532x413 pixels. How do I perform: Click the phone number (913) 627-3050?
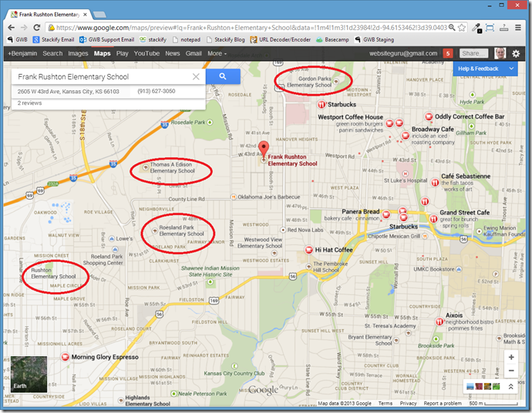(x=156, y=91)
